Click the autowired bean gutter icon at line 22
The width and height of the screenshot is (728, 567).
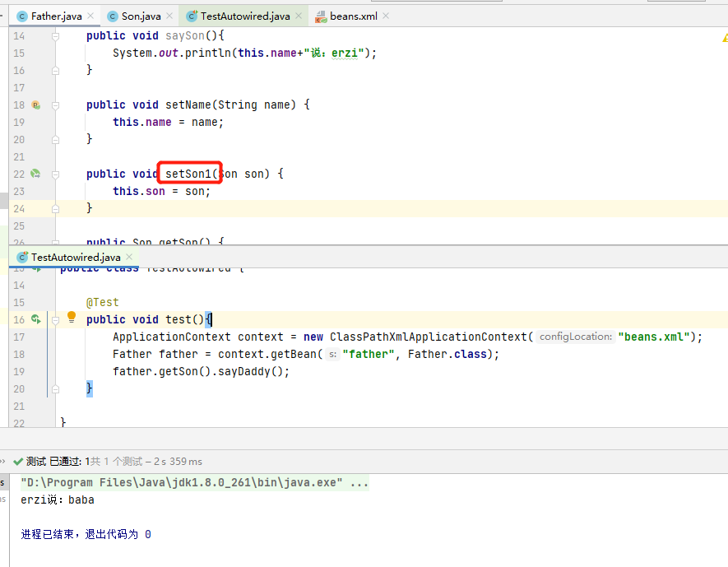tap(35, 174)
